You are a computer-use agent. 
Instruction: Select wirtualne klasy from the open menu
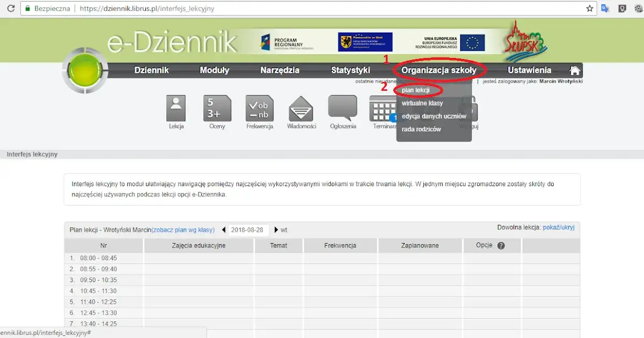click(421, 103)
